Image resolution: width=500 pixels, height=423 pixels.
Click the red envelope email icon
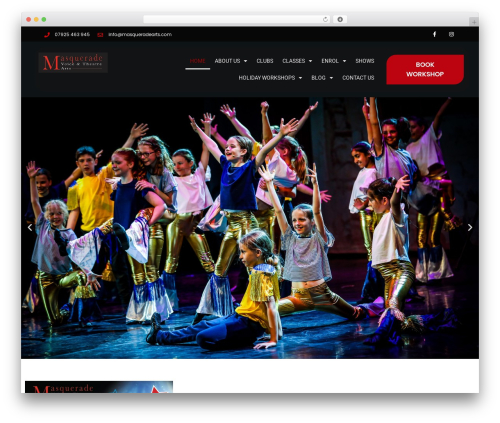100,35
